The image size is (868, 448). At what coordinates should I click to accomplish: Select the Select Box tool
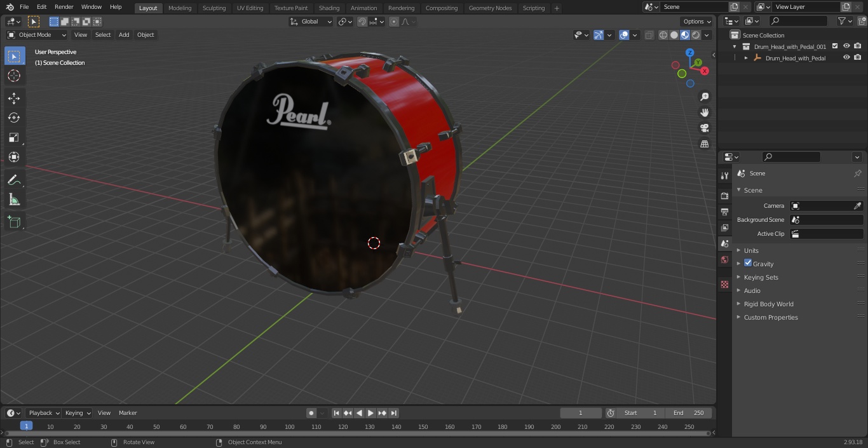(15, 57)
